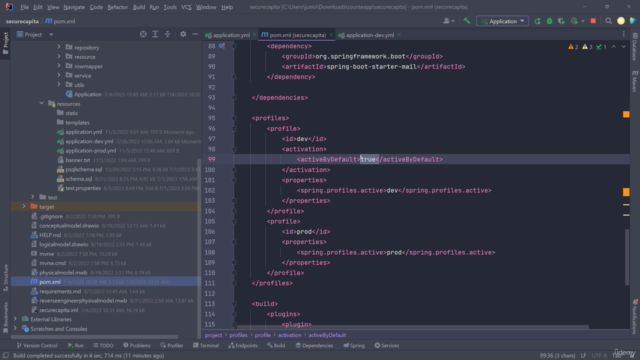Click editor tabs more options icon
This screenshot has height=360, width=640.
click(623, 35)
